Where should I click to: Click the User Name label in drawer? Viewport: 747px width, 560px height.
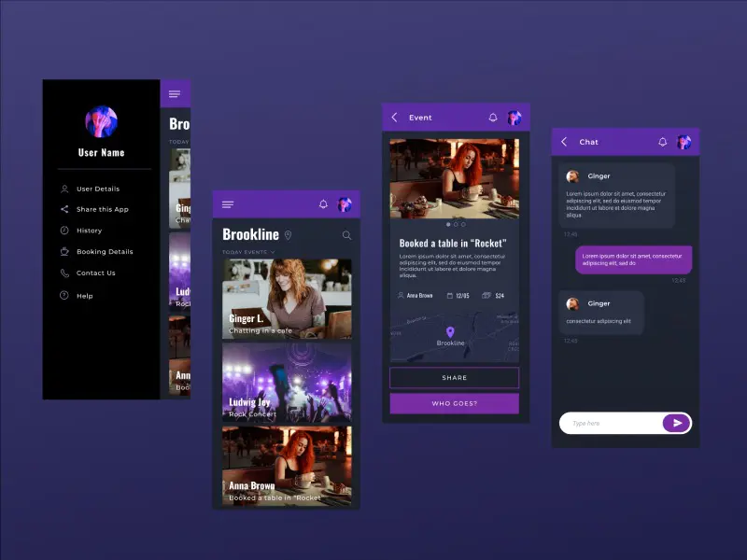(101, 152)
